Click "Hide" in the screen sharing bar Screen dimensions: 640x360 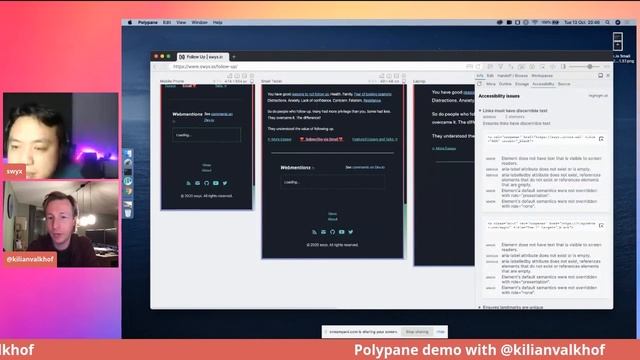click(x=440, y=332)
